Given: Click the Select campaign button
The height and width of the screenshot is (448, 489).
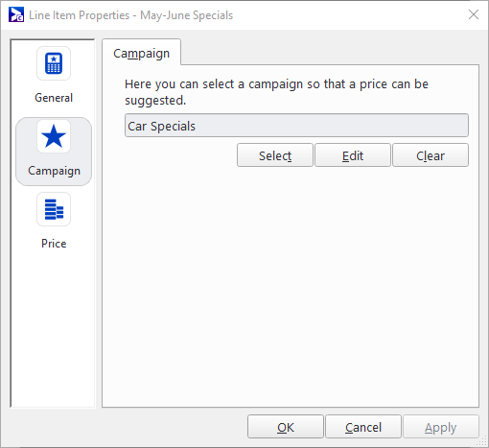Looking at the screenshot, I should pos(275,155).
